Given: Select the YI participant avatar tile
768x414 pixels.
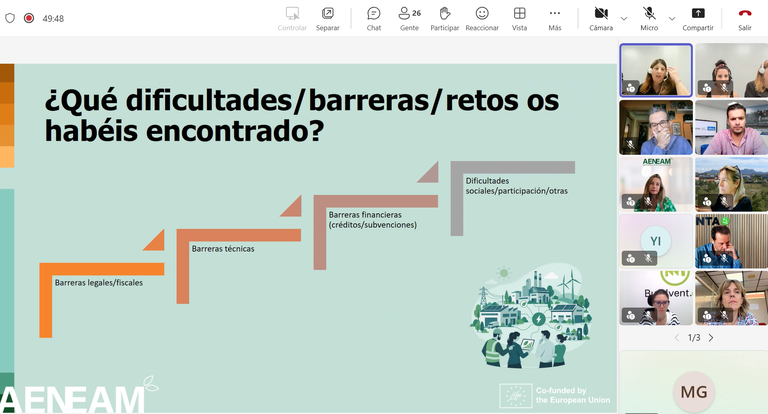Looking at the screenshot, I should point(656,241).
